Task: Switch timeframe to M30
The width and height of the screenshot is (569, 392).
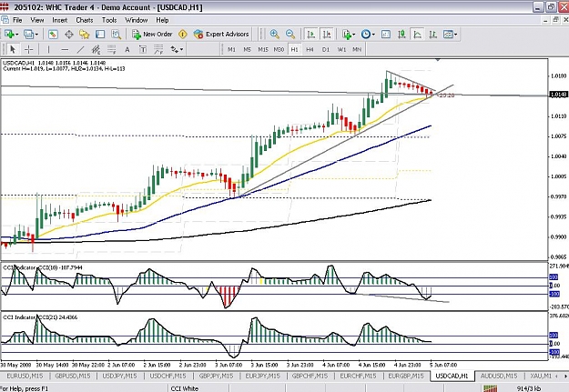Action: [279, 49]
